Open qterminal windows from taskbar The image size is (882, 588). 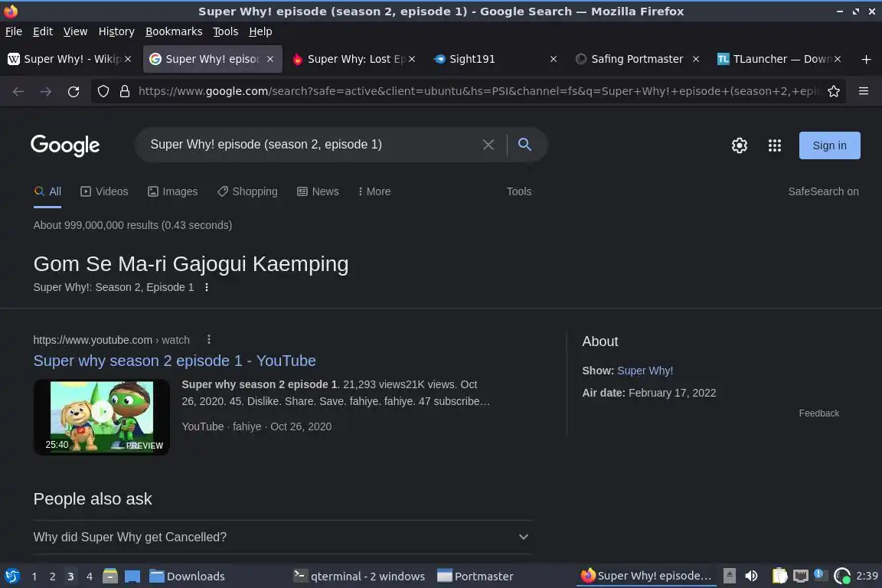pyautogui.click(x=359, y=576)
